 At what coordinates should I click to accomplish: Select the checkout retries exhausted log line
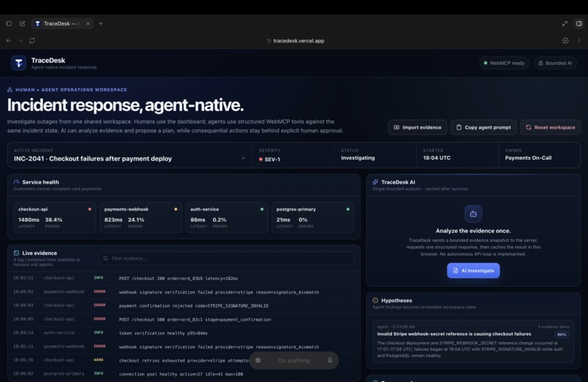pos(184,360)
